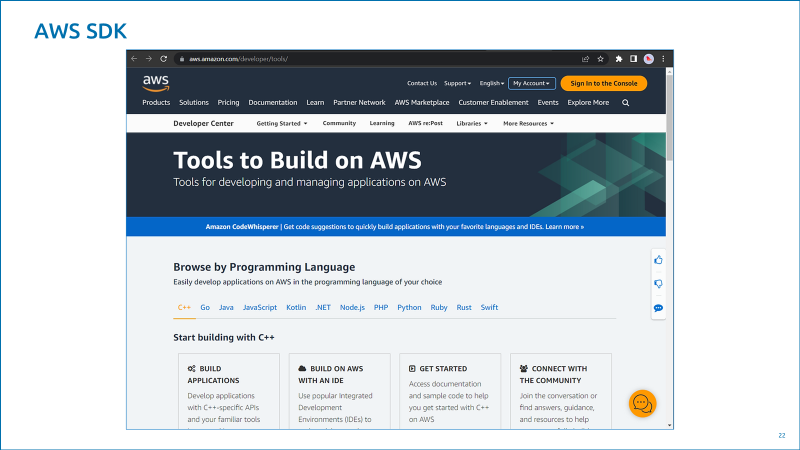The height and width of the screenshot is (450, 800).
Task: Select the .NET language tab
Action: tap(323, 307)
